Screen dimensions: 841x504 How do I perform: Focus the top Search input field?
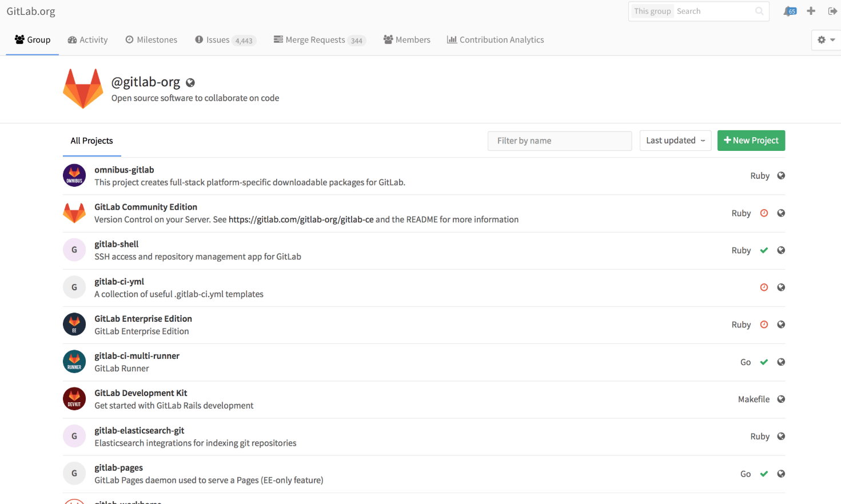pos(715,11)
